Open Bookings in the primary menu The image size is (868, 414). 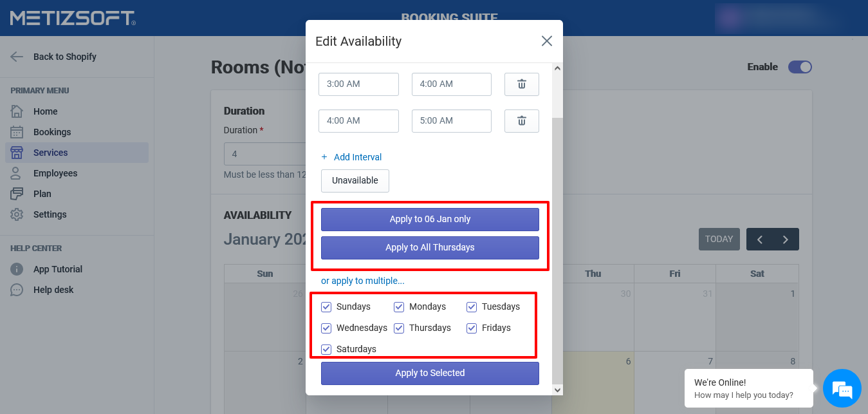[x=52, y=132]
